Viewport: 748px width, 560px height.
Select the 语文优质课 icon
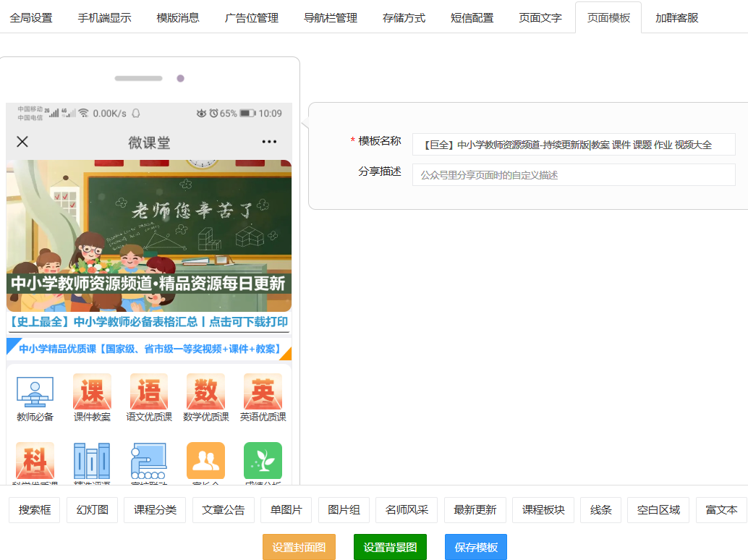pyautogui.click(x=149, y=392)
